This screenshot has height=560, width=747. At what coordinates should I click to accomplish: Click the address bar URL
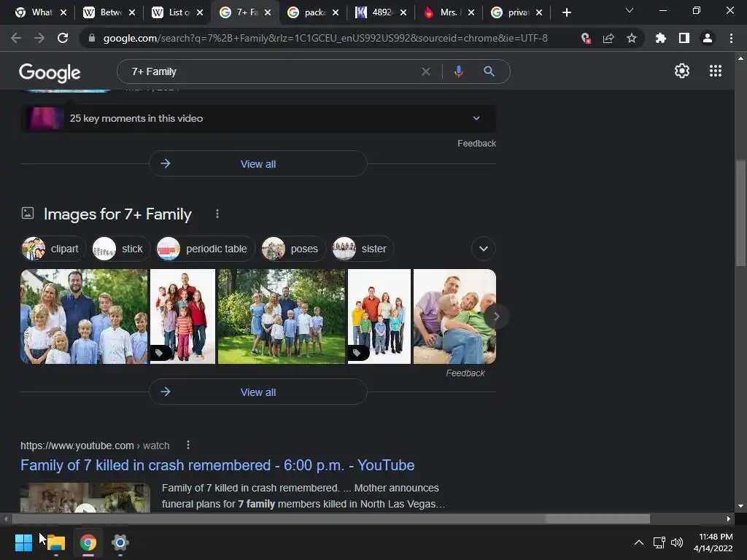pos(325,38)
